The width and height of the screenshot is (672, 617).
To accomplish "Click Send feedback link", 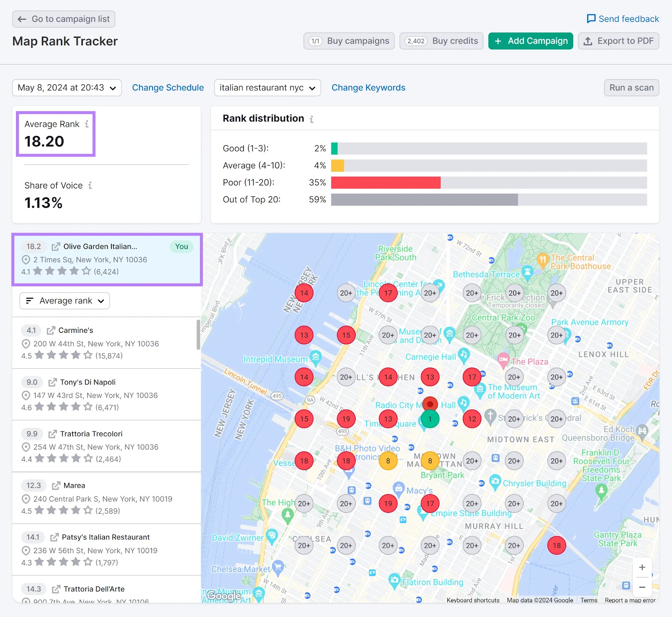I will 623,19.
